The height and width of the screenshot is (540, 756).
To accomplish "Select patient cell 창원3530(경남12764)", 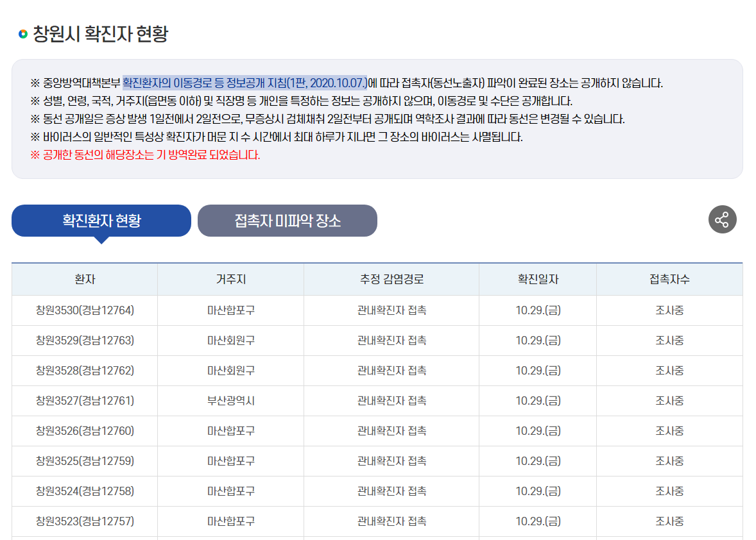I will [x=85, y=310].
